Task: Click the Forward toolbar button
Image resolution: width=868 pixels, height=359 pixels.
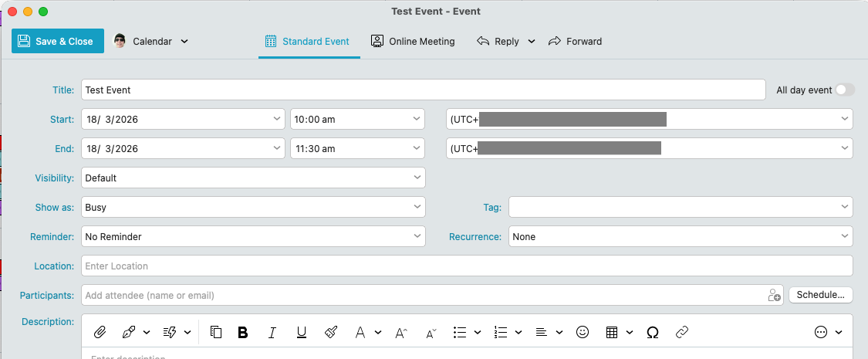Action: click(575, 42)
